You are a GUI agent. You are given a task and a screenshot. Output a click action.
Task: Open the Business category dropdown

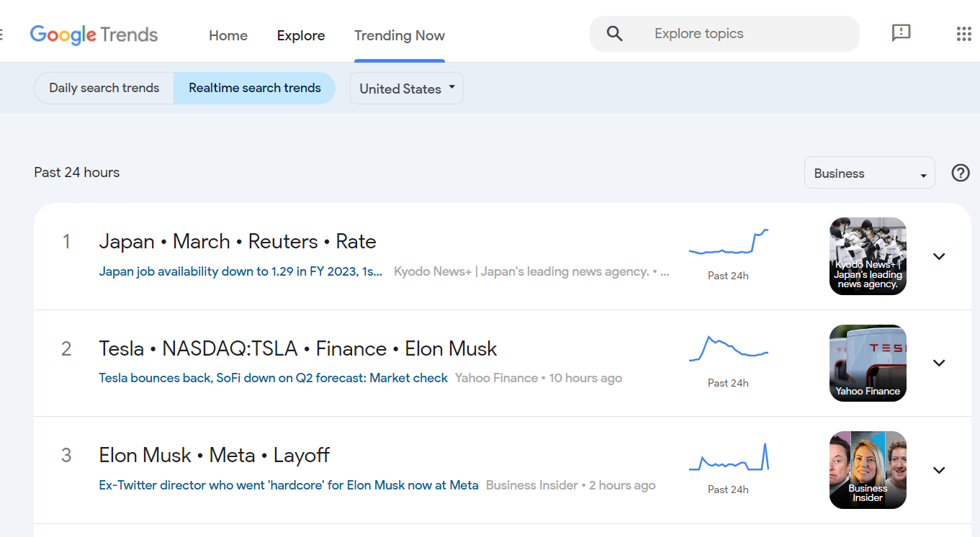click(x=870, y=173)
